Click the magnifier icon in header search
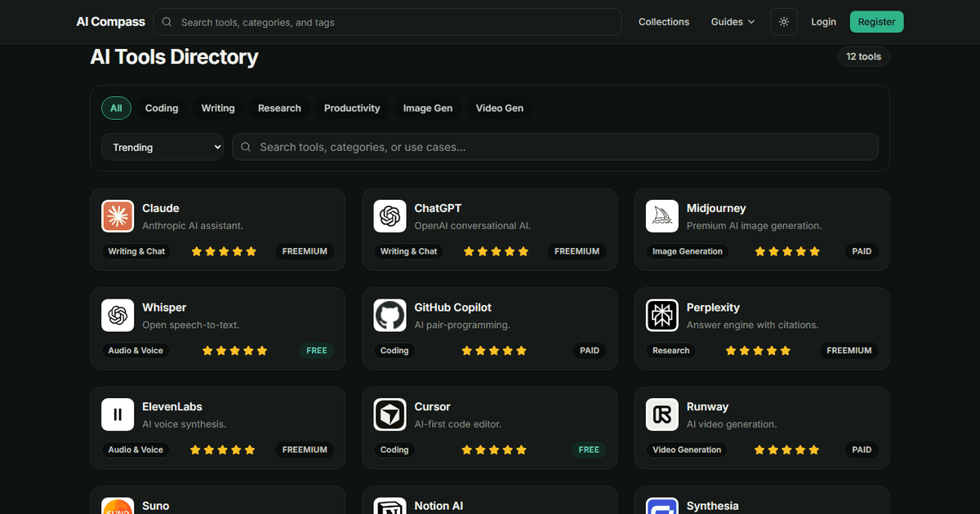This screenshot has width=980, height=514. pyautogui.click(x=167, y=22)
